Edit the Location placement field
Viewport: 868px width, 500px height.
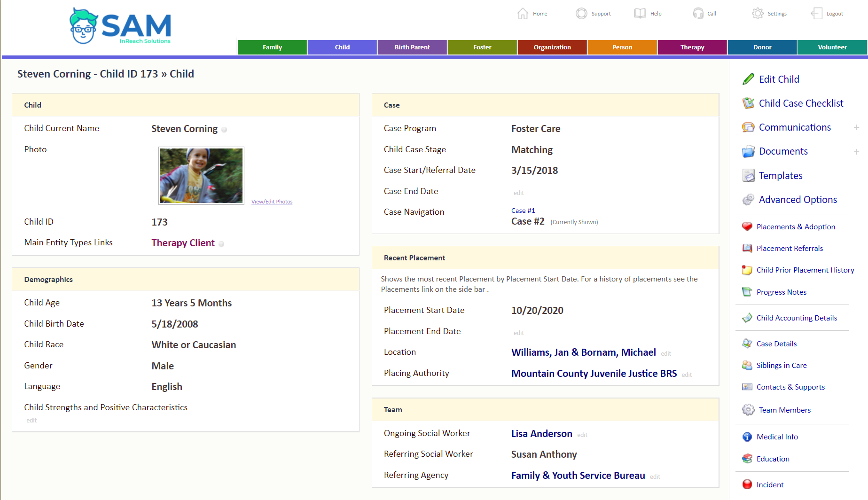(x=666, y=353)
